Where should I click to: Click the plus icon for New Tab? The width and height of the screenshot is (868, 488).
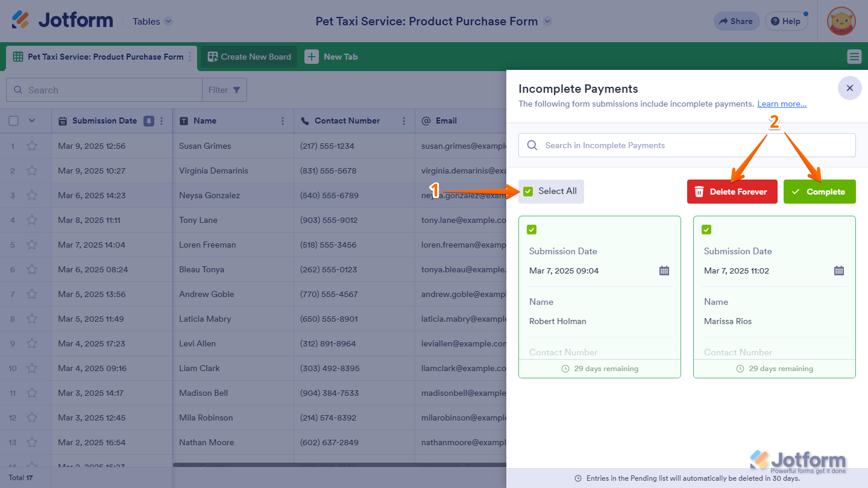click(311, 57)
